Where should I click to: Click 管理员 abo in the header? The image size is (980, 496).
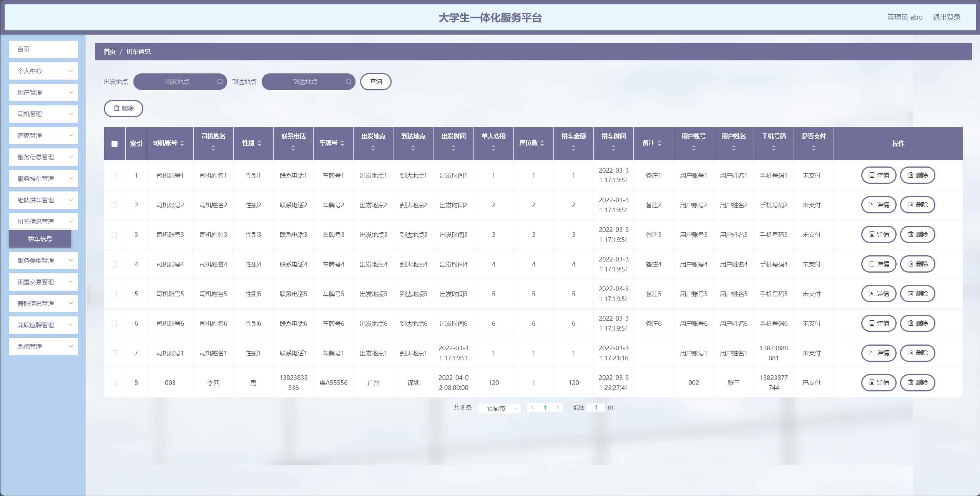click(x=905, y=17)
